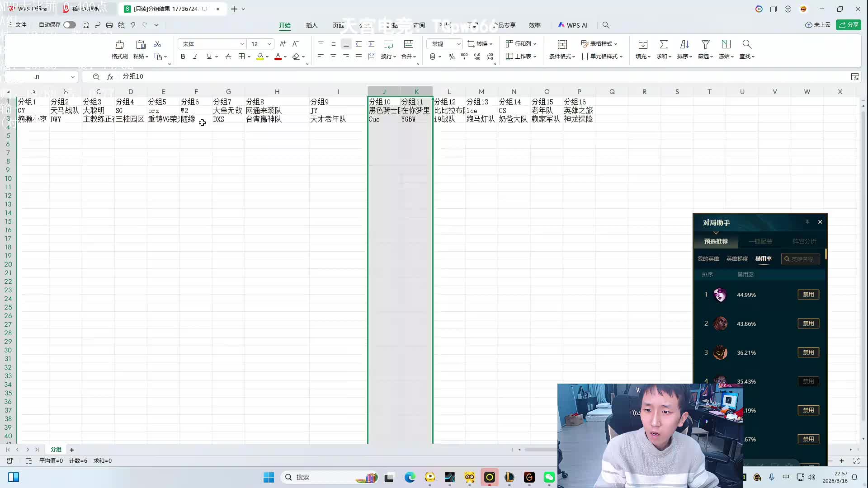Pin the 对局助手 panel
Image resolution: width=868 pixels, height=488 pixels.
coord(807,222)
